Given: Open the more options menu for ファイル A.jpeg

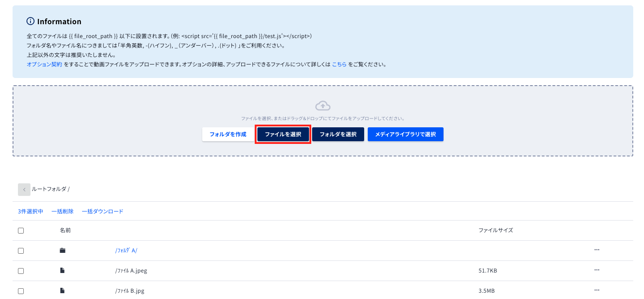Looking at the screenshot, I should (x=597, y=270).
